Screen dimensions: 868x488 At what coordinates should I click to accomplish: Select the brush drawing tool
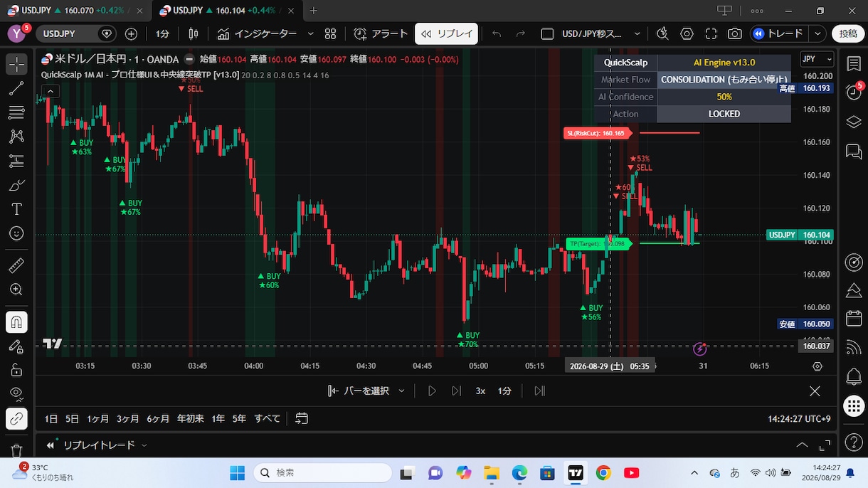16,185
